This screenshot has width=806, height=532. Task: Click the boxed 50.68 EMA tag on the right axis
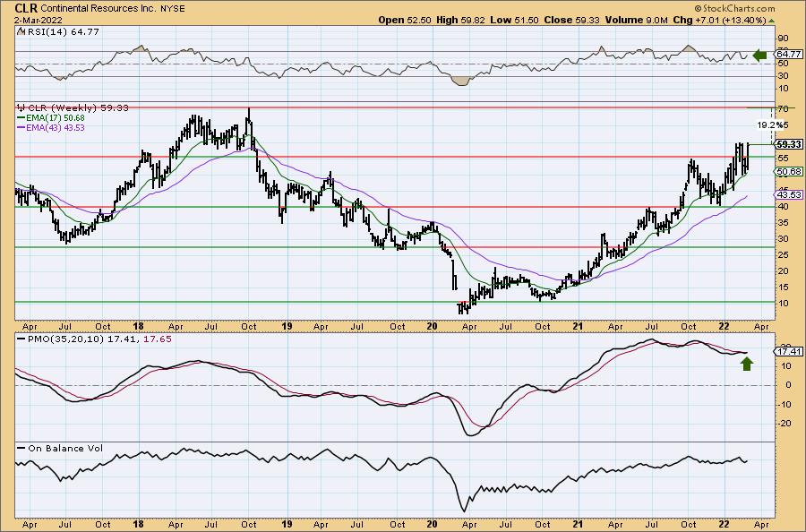click(789, 172)
